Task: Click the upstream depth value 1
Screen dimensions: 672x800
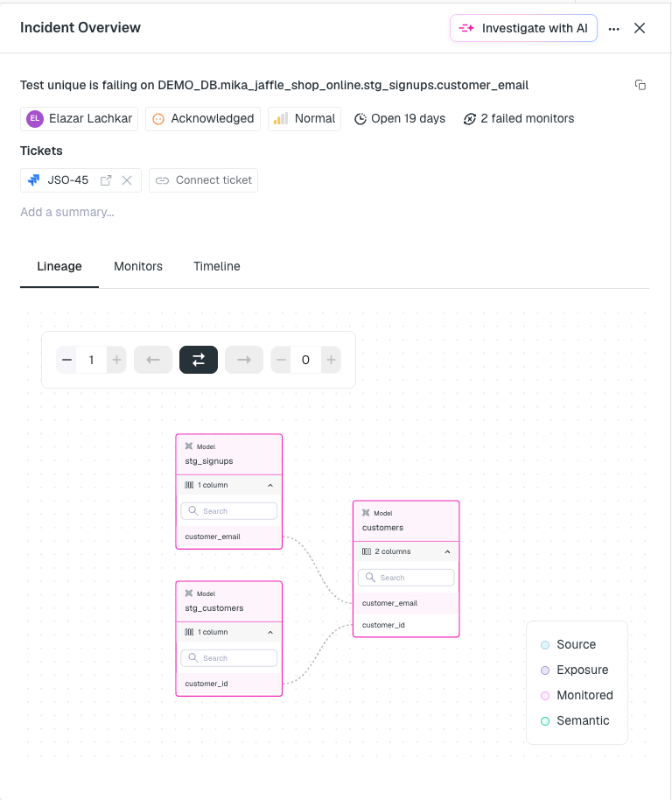Action: (x=91, y=360)
